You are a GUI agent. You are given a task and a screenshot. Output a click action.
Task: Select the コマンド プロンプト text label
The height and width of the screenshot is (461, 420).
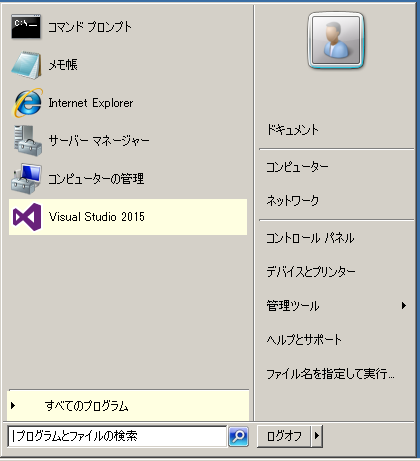pos(90,27)
